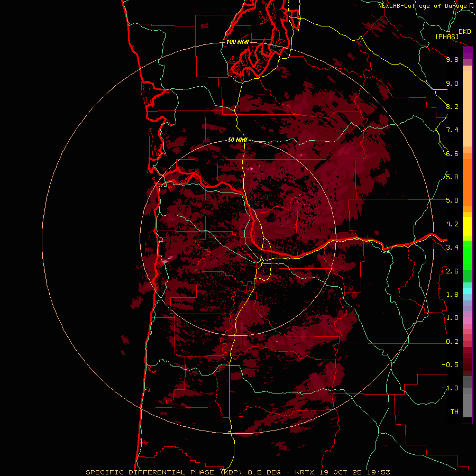476x476 pixels.
Task: Select the 8.2 legend value
Action: pyautogui.click(x=452, y=106)
